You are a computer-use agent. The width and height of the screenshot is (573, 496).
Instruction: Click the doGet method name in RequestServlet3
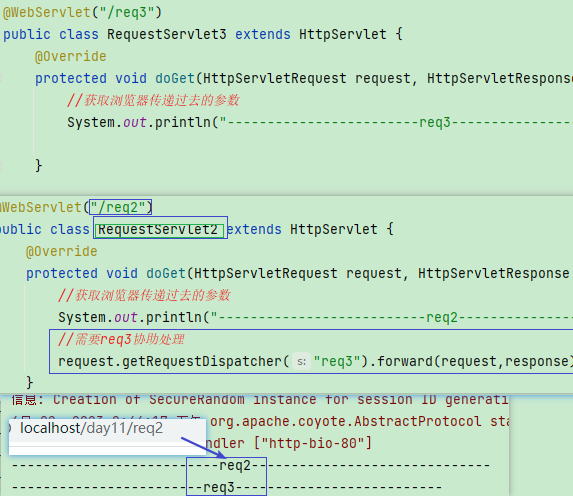(175, 78)
